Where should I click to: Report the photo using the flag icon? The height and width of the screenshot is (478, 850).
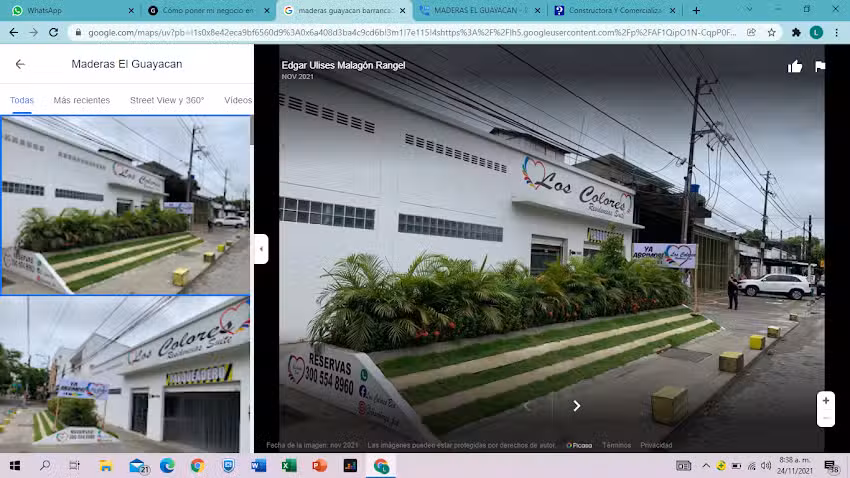coord(820,67)
